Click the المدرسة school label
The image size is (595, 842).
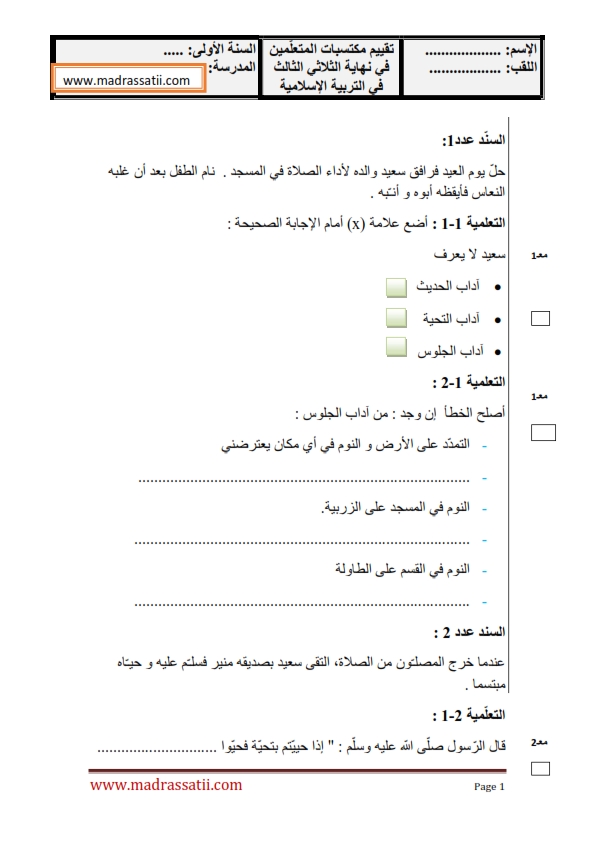click(x=232, y=67)
